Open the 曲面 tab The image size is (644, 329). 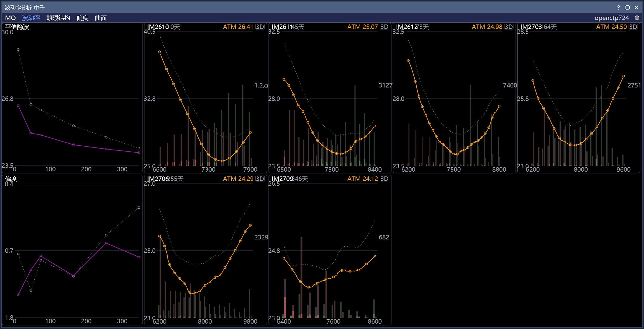click(x=101, y=18)
